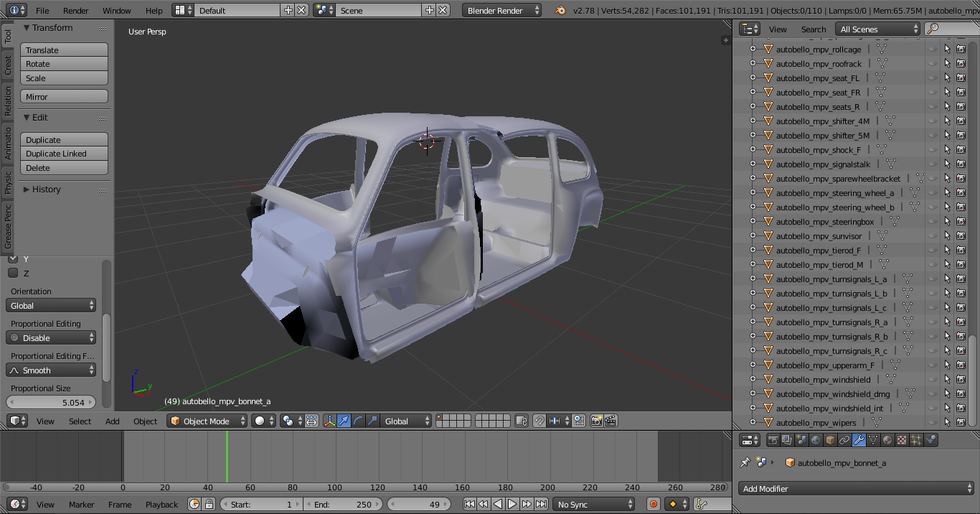Click the current frame field showing 49
Screen dimensions: 980x514
[x=419, y=505]
